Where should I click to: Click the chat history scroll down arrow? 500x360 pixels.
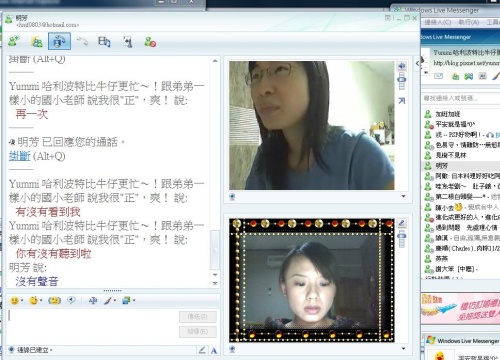pos(215,275)
